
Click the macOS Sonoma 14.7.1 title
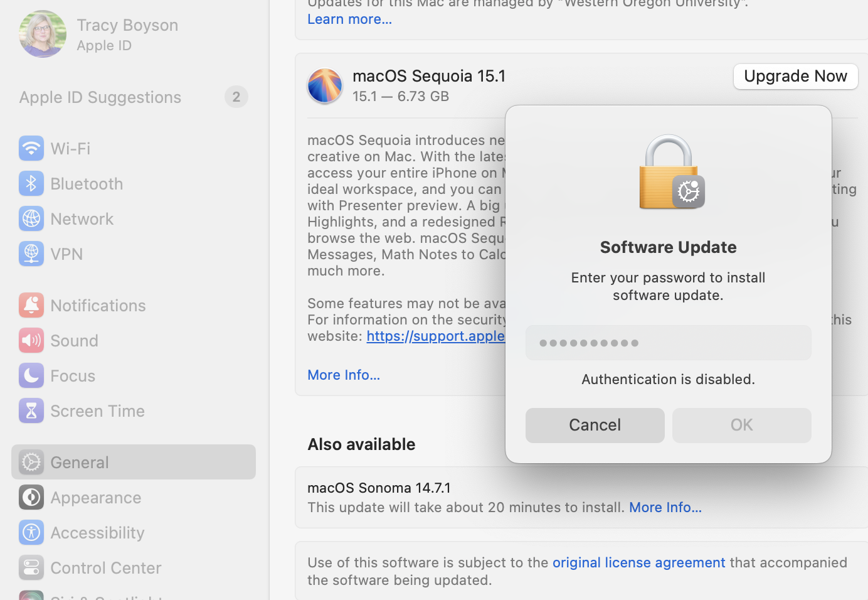click(379, 488)
